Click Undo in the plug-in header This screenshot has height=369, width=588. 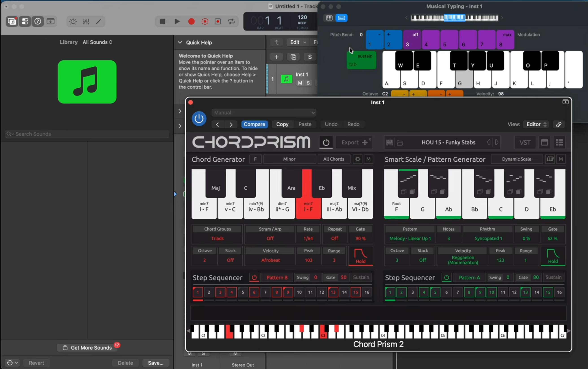coord(331,125)
